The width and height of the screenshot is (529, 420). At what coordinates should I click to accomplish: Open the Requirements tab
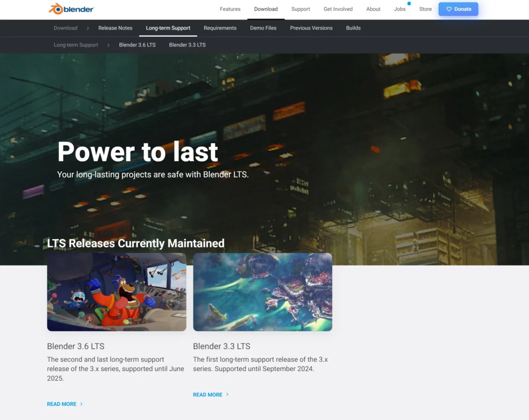pos(220,28)
